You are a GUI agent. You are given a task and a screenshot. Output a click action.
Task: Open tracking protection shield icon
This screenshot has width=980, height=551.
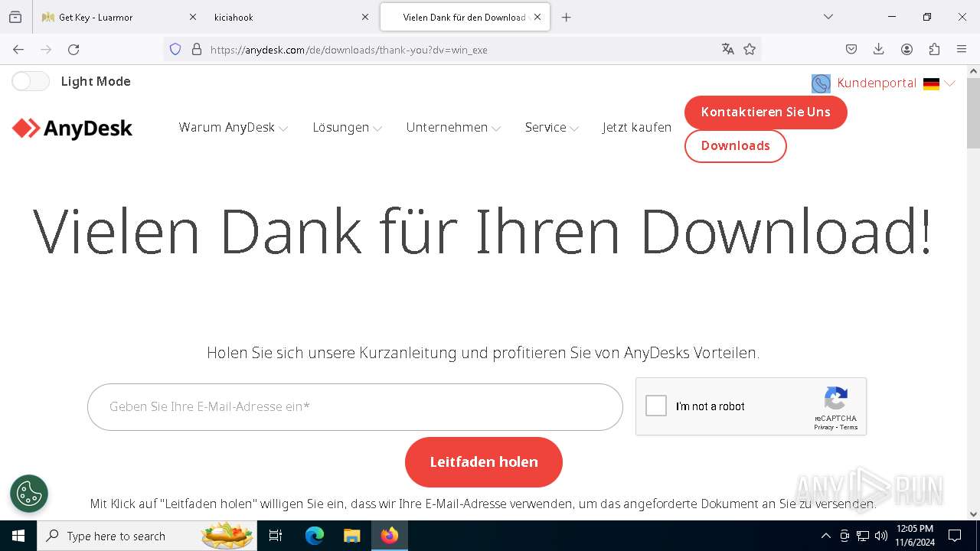pyautogui.click(x=175, y=49)
